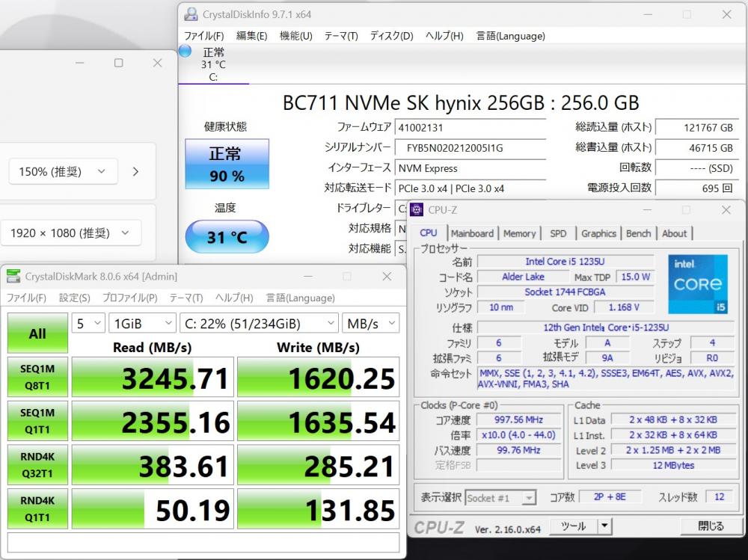Image resolution: width=748 pixels, height=560 pixels.
Task: Expand the drive selector C: 22%
Action: (x=259, y=323)
